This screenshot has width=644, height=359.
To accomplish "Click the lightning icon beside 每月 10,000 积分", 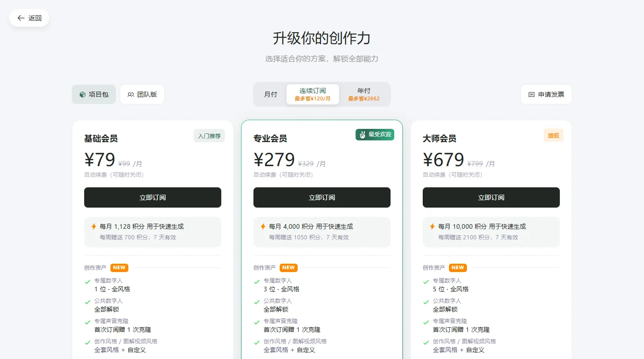I will (432, 226).
